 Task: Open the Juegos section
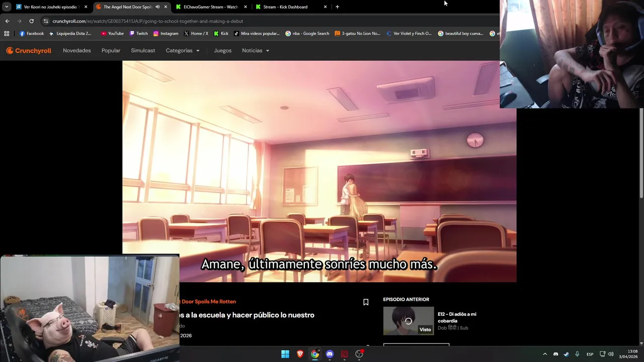[222, 51]
